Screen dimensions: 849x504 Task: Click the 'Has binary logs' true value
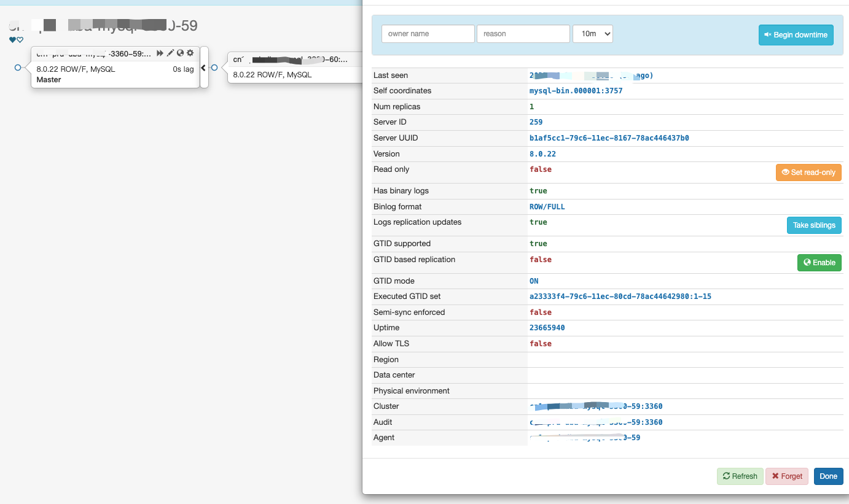click(x=538, y=191)
